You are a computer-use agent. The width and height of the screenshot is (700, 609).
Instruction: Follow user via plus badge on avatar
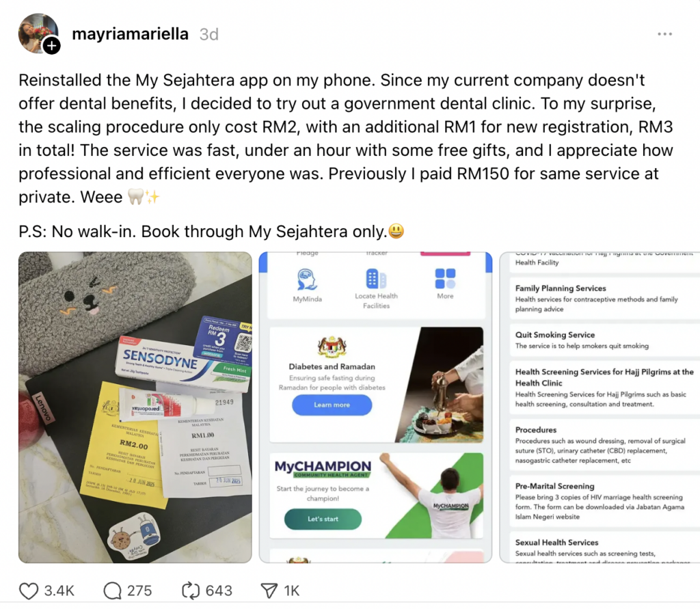click(x=52, y=46)
